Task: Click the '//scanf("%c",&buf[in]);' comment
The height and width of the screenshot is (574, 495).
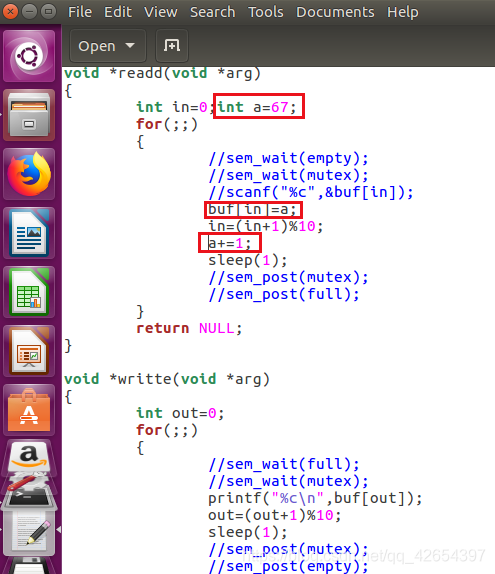Action: click(310, 192)
